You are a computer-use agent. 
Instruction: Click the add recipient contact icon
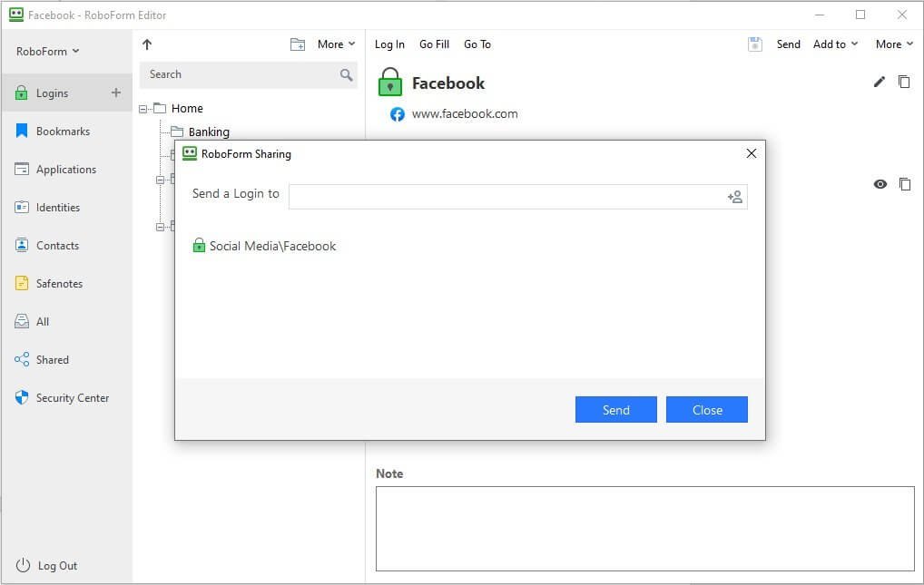click(735, 197)
